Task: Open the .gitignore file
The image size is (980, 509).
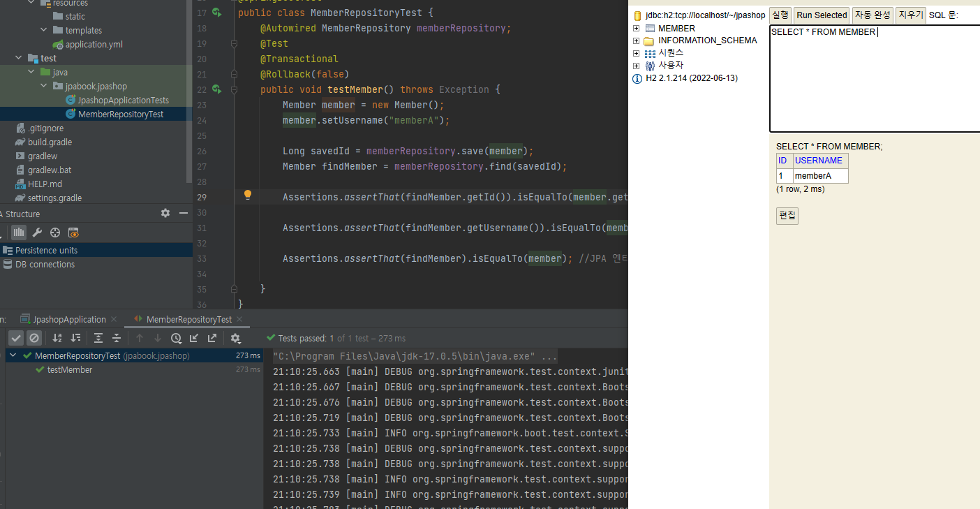Action: pyautogui.click(x=45, y=128)
